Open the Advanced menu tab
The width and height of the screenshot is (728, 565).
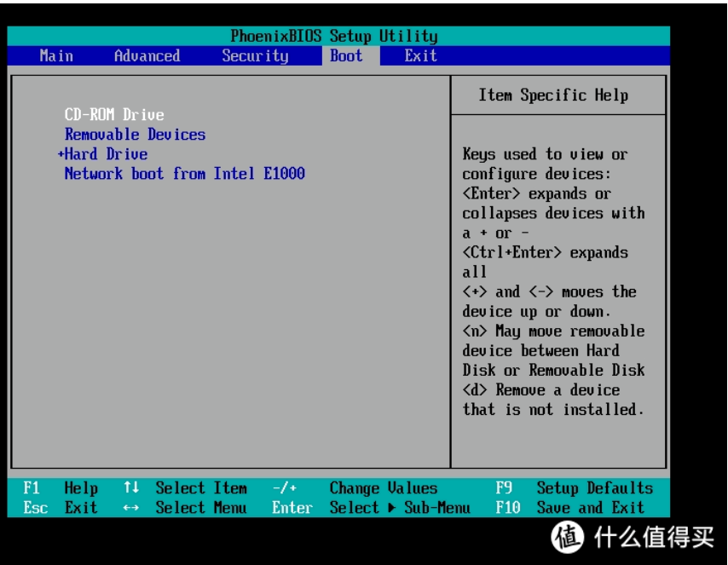[x=147, y=56]
